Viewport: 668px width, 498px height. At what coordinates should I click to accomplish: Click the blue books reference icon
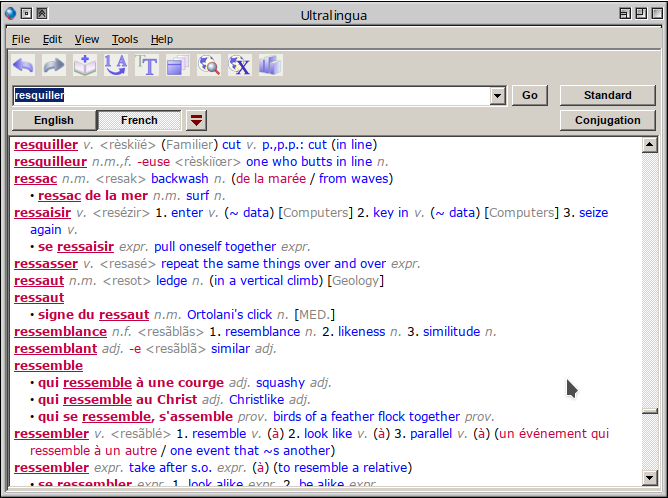point(271,66)
